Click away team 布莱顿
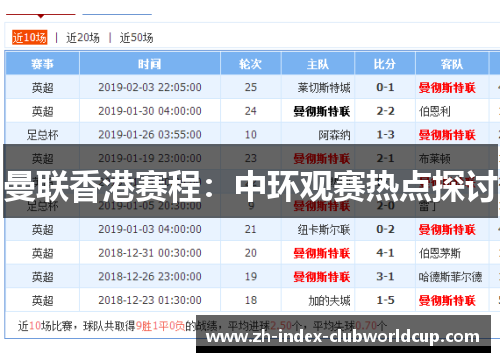500x362 pixels. (x=435, y=159)
